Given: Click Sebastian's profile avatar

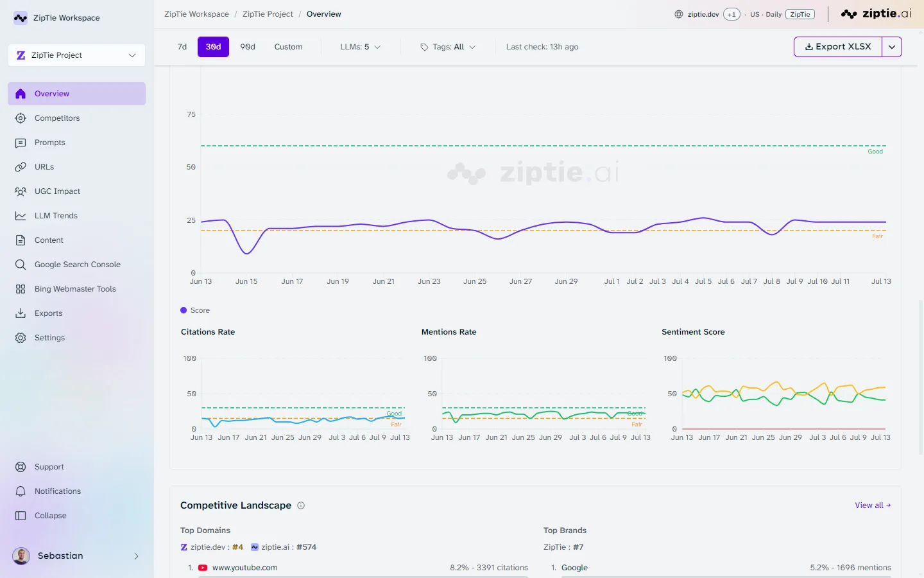Looking at the screenshot, I should point(21,556).
